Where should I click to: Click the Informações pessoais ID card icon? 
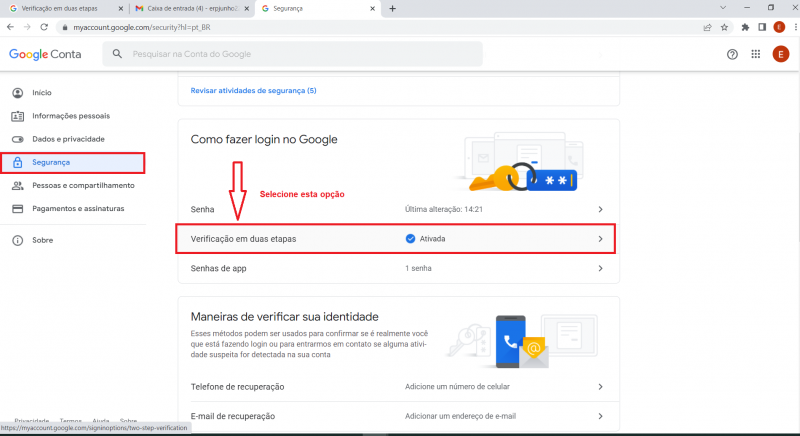pyautogui.click(x=18, y=116)
